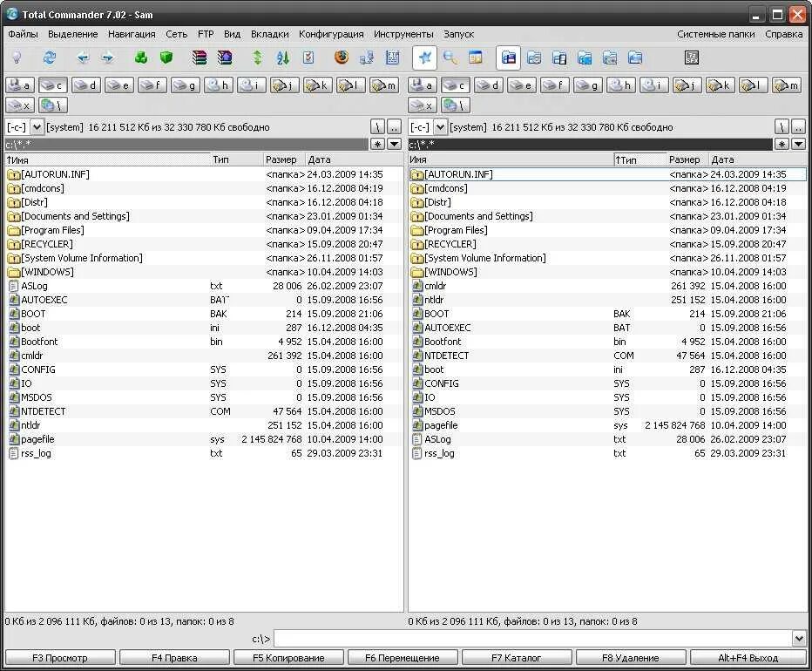The width and height of the screenshot is (812, 671).
Task: Go back with the blue left arrow
Action: 83,58
